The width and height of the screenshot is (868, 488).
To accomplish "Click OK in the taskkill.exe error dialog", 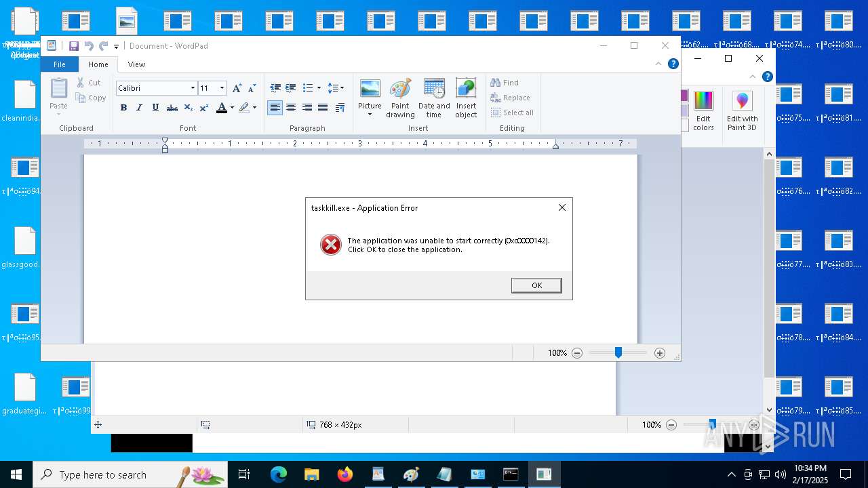I will tap(536, 285).
